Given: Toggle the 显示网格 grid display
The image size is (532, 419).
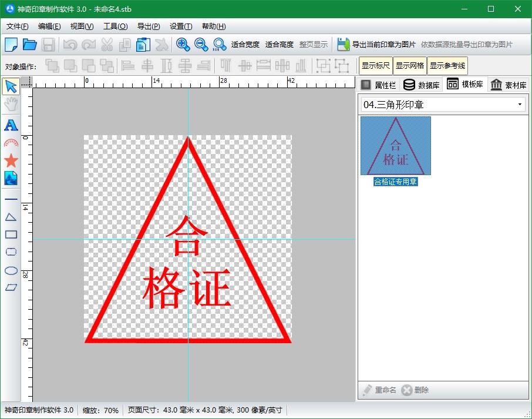Looking at the screenshot, I should pos(409,66).
